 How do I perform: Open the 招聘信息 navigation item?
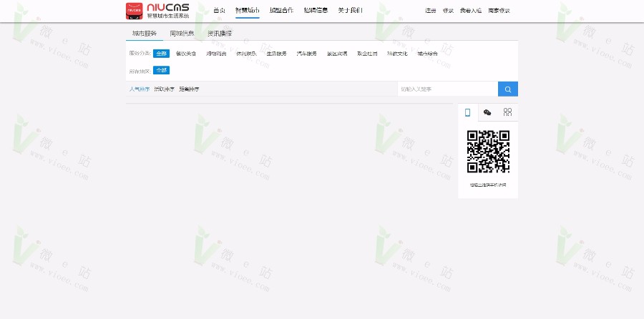tap(316, 10)
